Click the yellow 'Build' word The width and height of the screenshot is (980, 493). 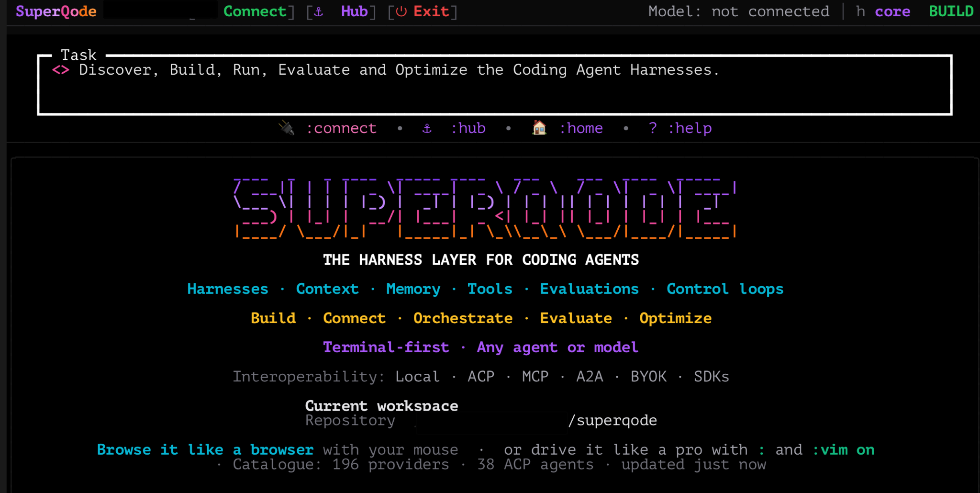click(x=273, y=318)
